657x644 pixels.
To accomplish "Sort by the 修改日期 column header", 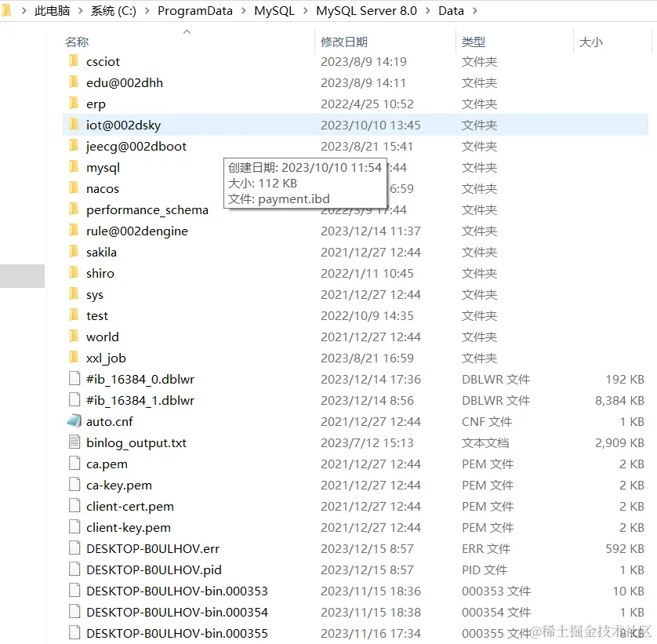I will 344,42.
